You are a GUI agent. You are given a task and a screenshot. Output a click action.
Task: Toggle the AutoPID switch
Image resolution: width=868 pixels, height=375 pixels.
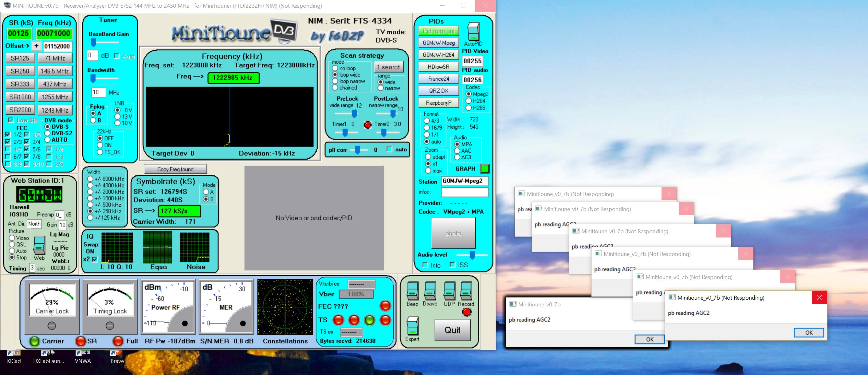click(x=473, y=31)
